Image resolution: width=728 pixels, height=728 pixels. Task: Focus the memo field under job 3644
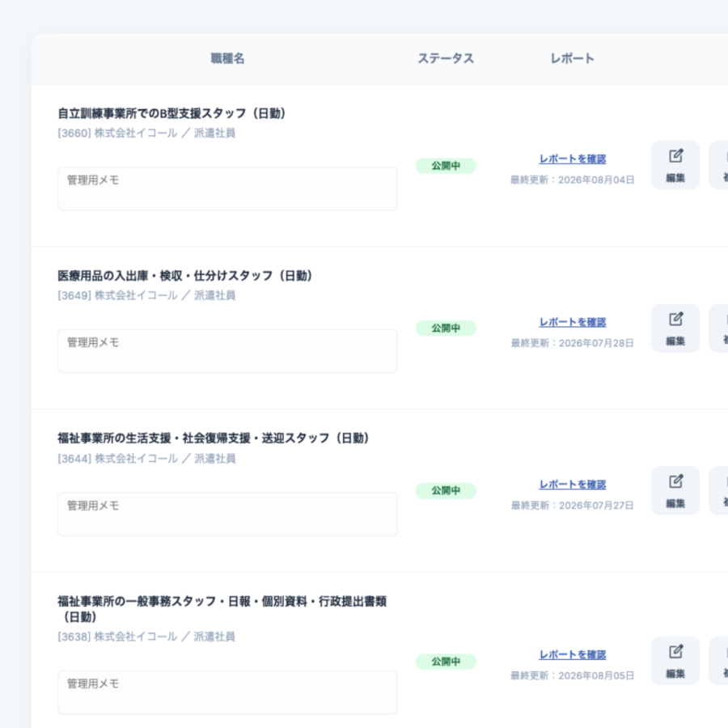227,514
